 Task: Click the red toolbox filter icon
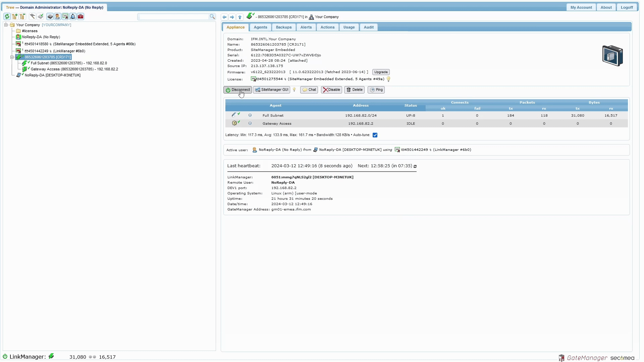(x=80, y=16)
